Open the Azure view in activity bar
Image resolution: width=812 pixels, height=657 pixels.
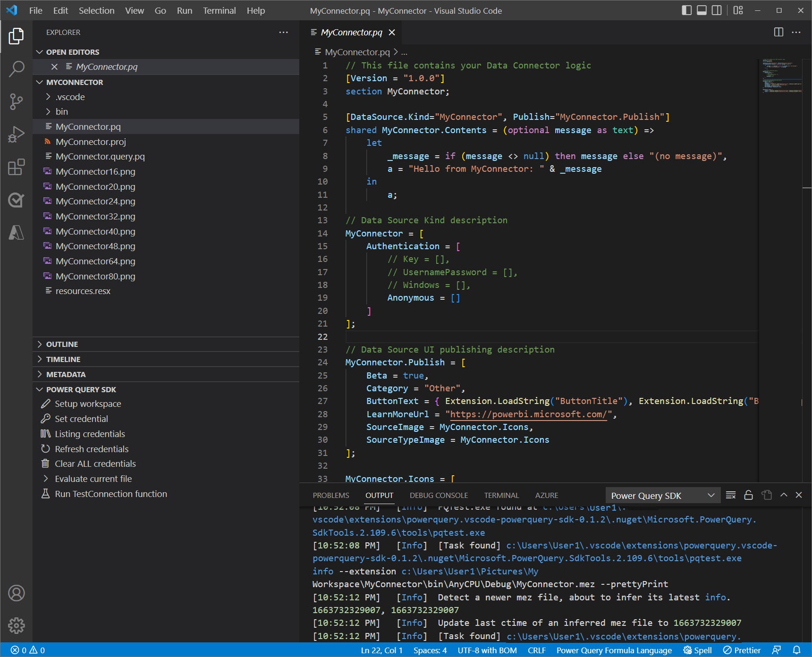[x=17, y=233]
